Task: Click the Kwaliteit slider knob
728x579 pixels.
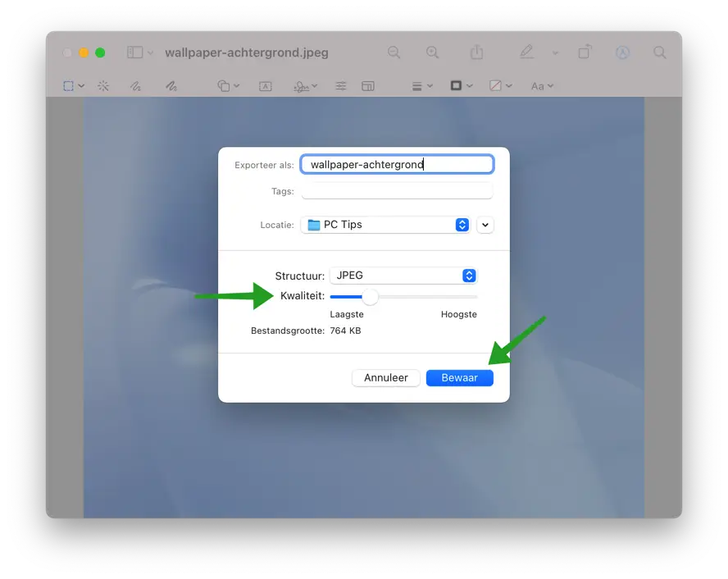Action: click(x=370, y=297)
